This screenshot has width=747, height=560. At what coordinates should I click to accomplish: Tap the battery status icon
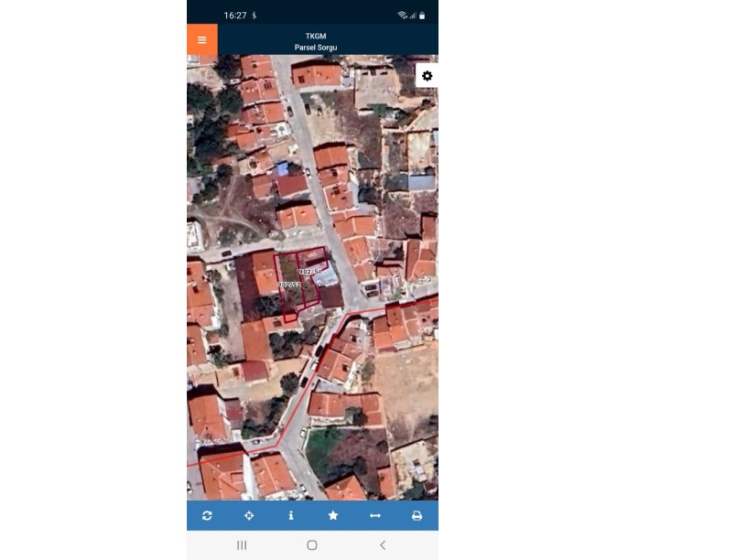tap(422, 16)
